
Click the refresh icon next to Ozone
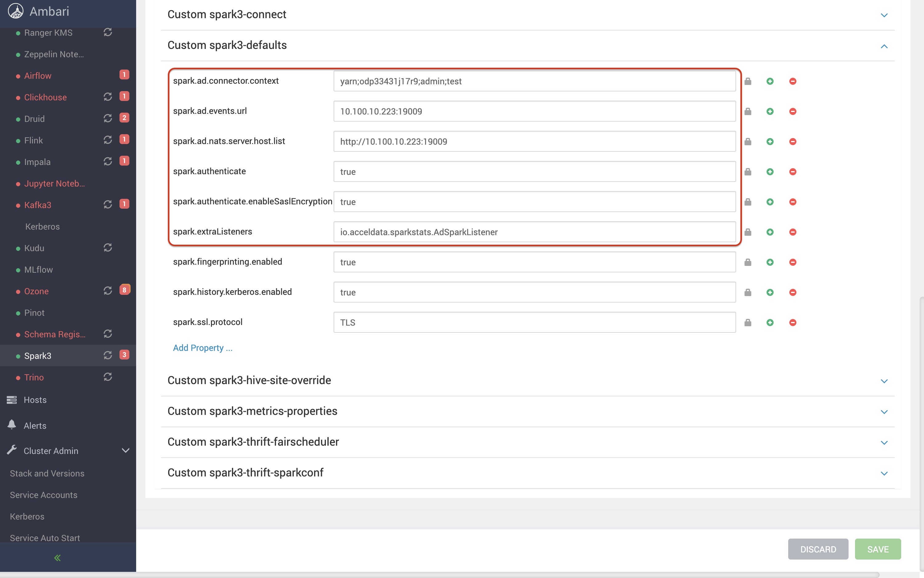point(108,291)
